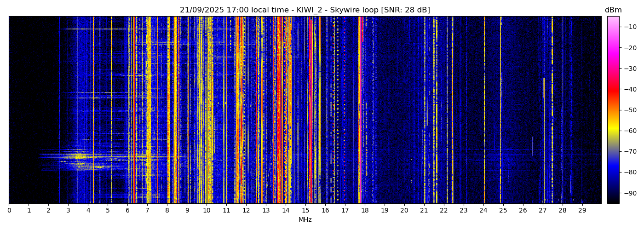Image resolution: width=644 pixels, height=230 pixels.
Task: Click the plot title mentioning KIWI_2 Skywire loop
Action: coord(305,10)
